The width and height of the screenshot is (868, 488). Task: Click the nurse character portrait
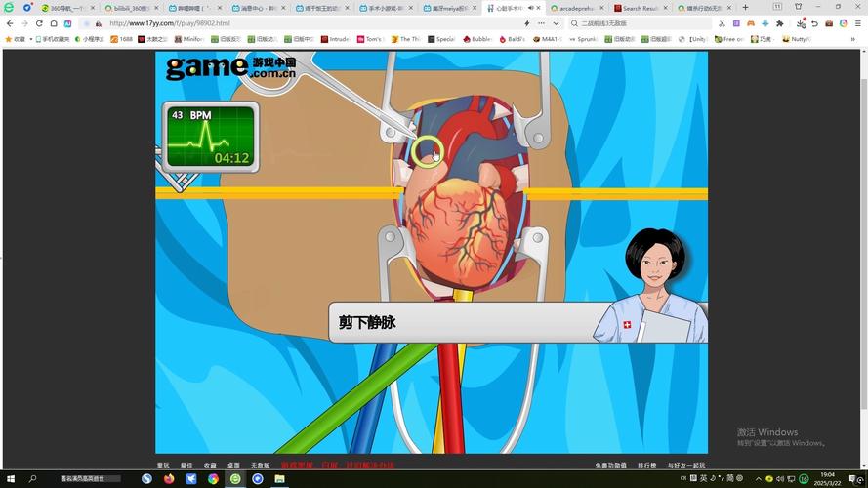(651, 286)
